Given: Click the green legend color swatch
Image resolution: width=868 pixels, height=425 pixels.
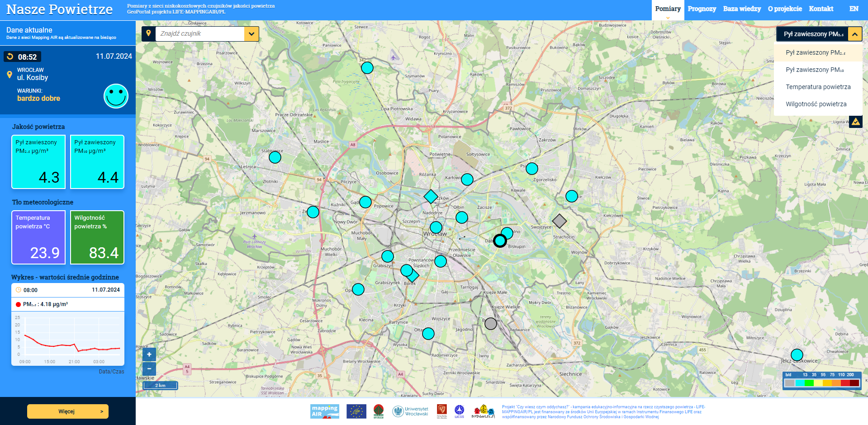Looking at the screenshot, I should 809,383.
